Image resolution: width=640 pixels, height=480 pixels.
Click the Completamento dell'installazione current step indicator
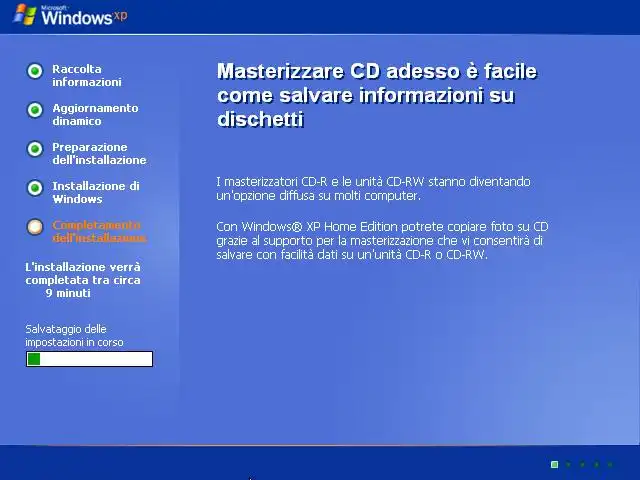tap(35, 227)
